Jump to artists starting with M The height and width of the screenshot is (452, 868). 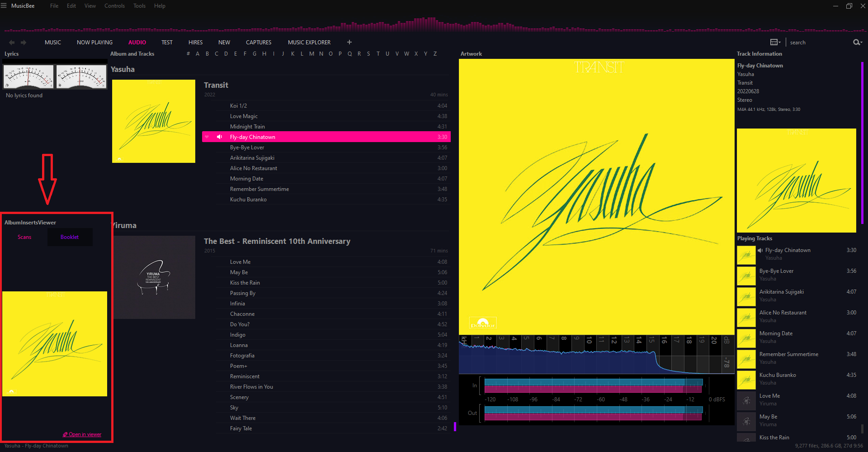point(311,54)
